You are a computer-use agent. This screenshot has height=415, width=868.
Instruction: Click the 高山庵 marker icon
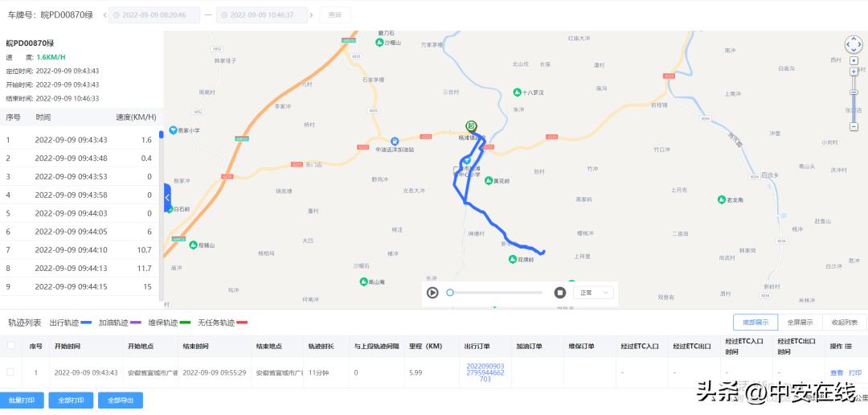(x=363, y=281)
